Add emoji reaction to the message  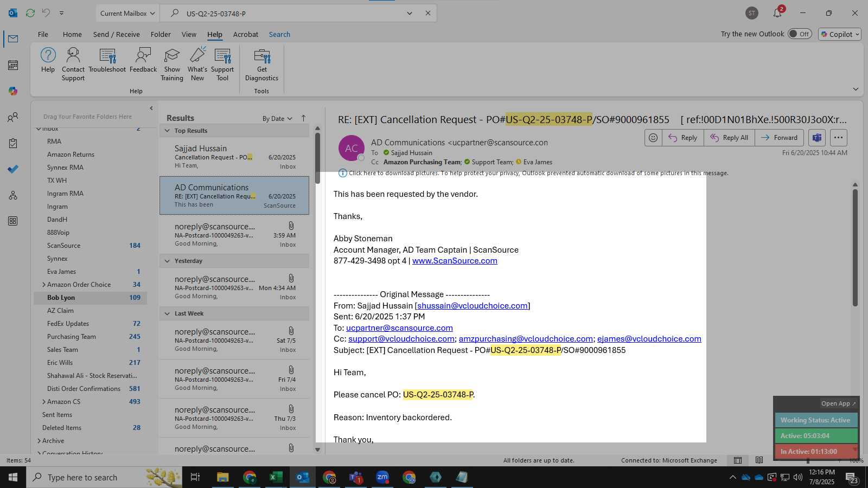(x=653, y=138)
